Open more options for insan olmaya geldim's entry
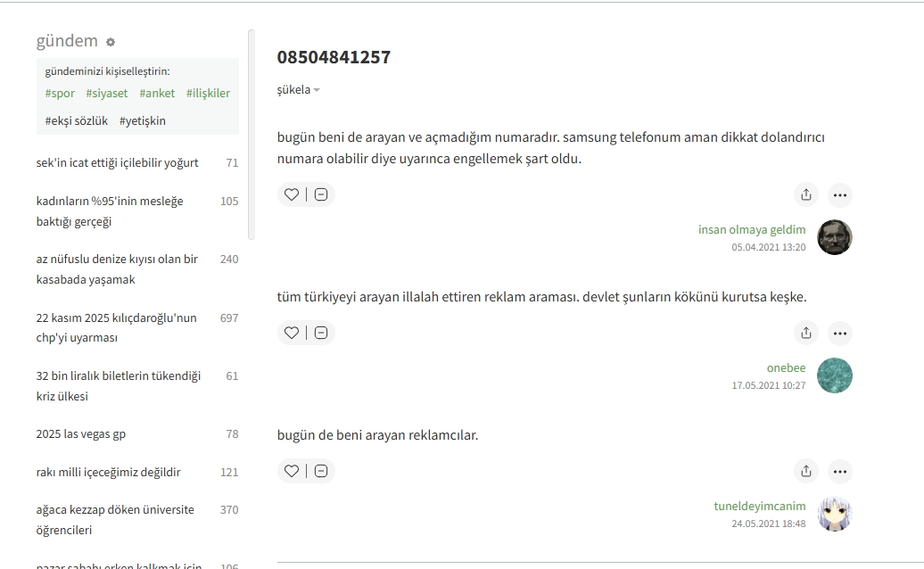Screen dimensions: 924x569 pos(839,194)
